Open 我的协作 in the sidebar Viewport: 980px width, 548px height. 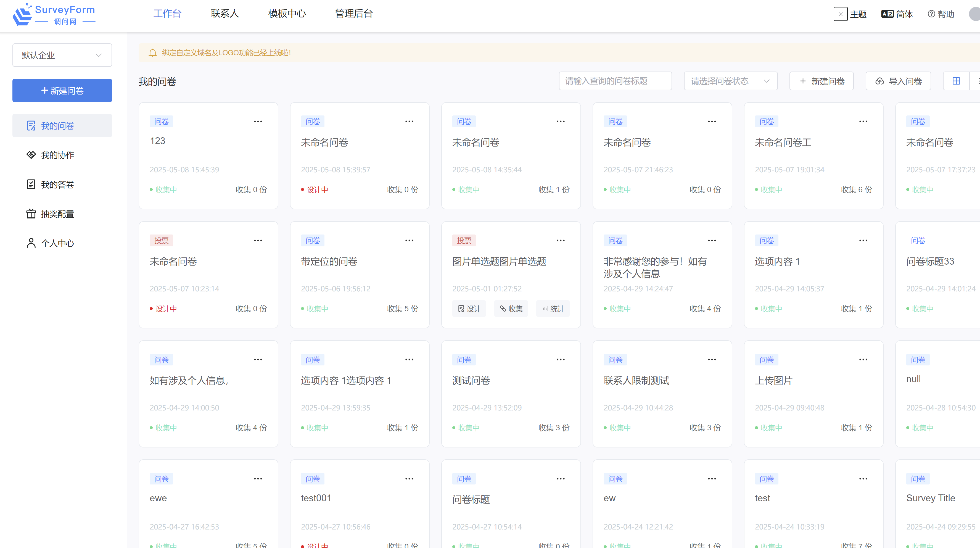pos(57,155)
